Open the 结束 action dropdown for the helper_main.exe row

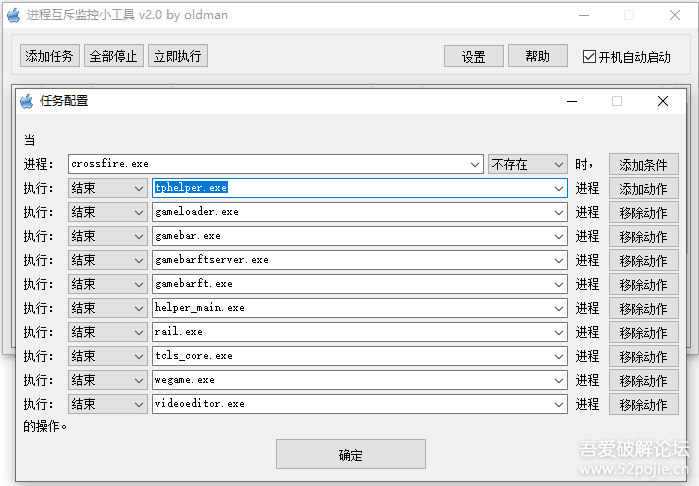108,309
